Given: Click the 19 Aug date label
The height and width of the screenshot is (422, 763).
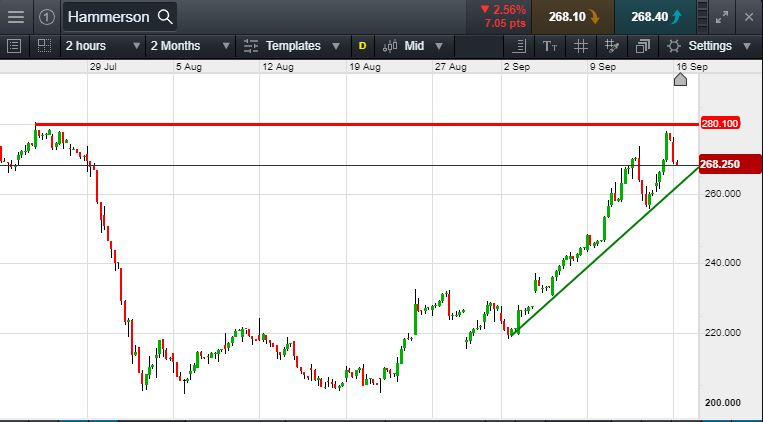Looking at the screenshot, I should (x=364, y=67).
